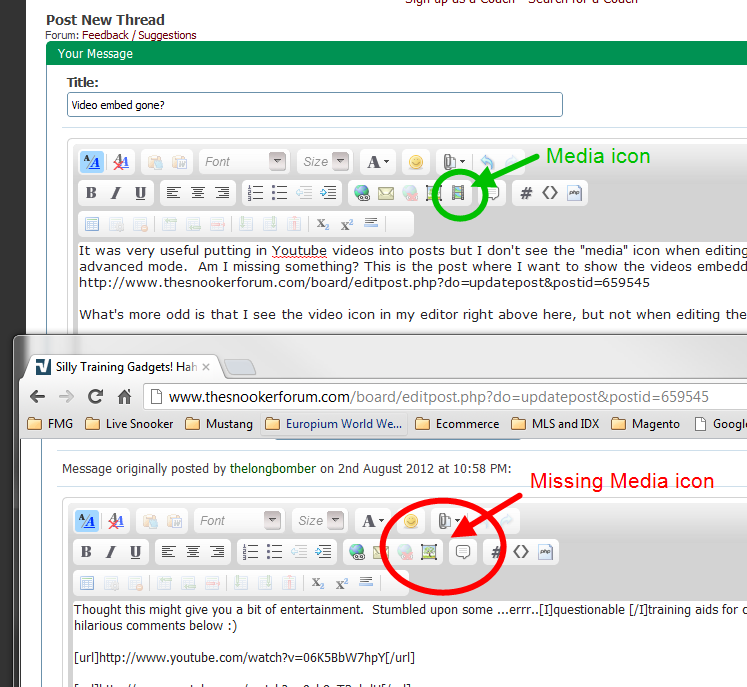Click superscript in Post New Thread editor

347,224
